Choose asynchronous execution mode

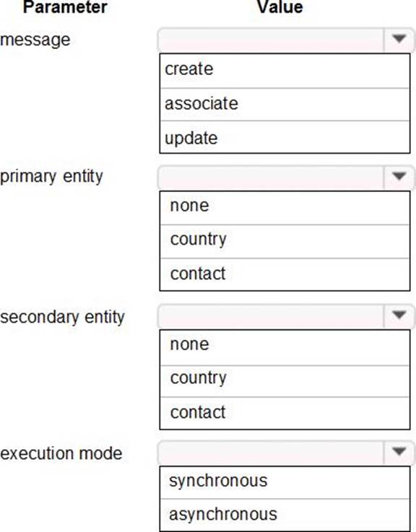coord(285,515)
